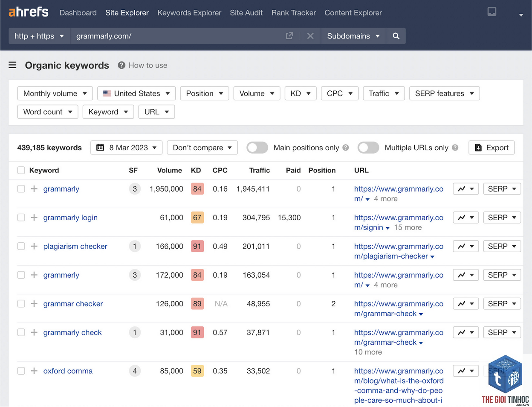Click the SERP button for grammar checker
532x407 pixels.
coord(502,304)
